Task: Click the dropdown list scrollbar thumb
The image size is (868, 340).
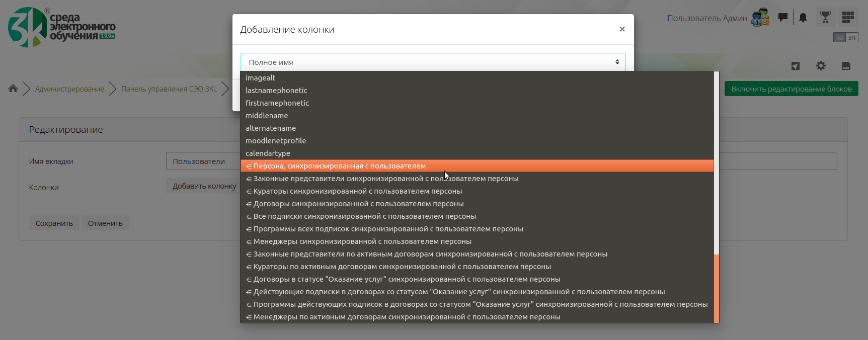Action: 717,288
